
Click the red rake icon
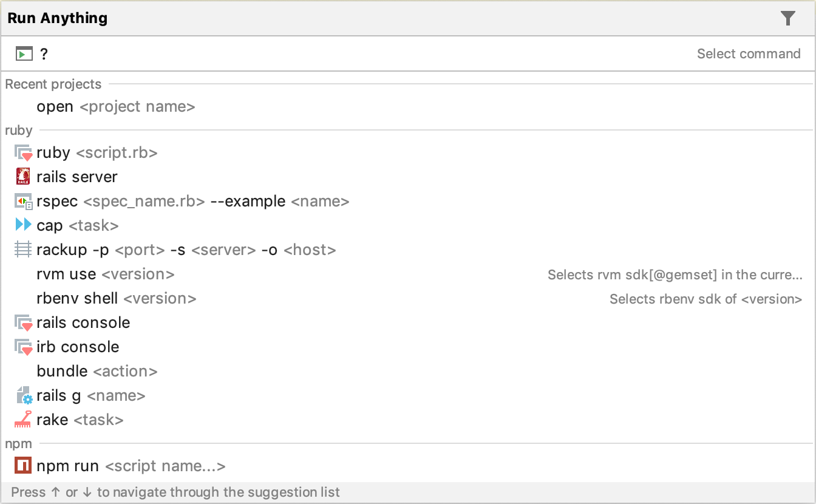(x=23, y=420)
